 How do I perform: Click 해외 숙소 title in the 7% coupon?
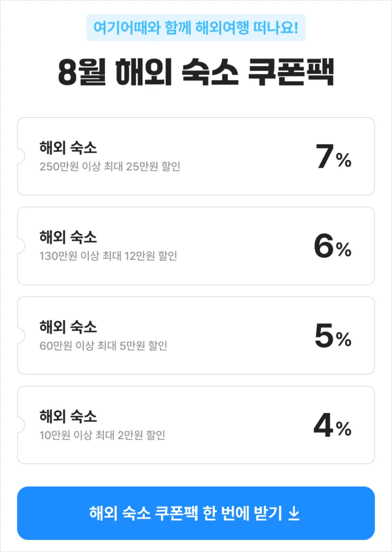68,147
